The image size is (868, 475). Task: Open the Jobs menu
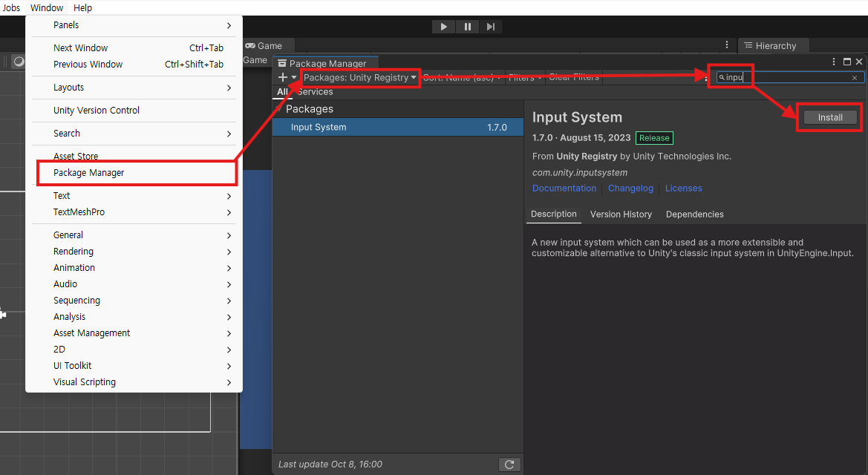click(x=11, y=7)
